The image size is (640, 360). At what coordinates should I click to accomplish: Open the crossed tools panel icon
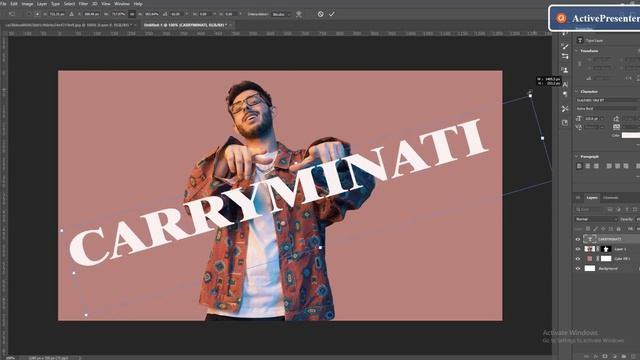pos(564,109)
